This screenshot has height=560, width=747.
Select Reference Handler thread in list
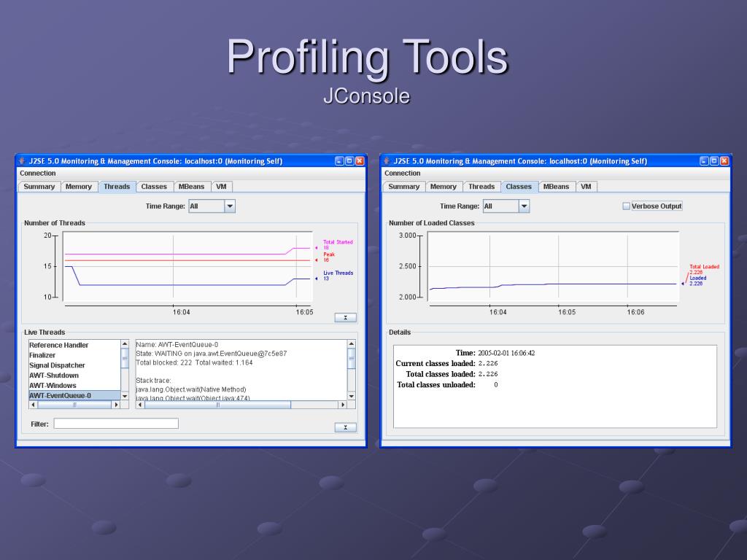pyautogui.click(x=74, y=345)
